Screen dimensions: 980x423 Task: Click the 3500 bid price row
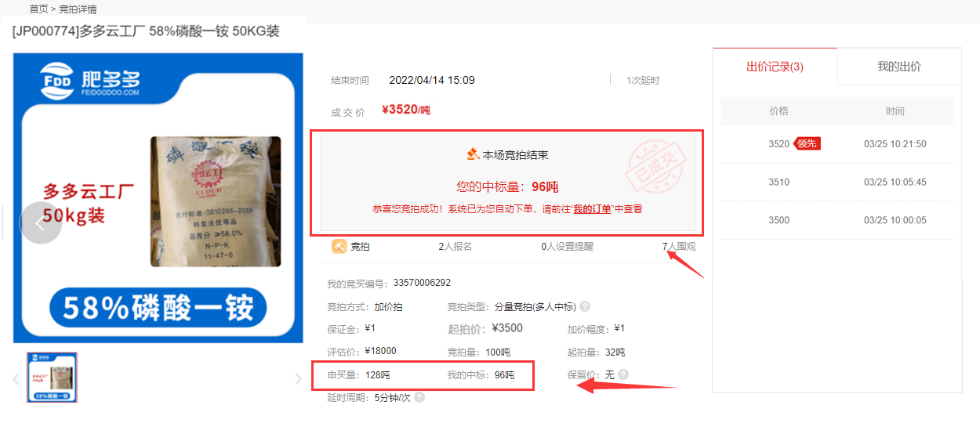(x=837, y=220)
